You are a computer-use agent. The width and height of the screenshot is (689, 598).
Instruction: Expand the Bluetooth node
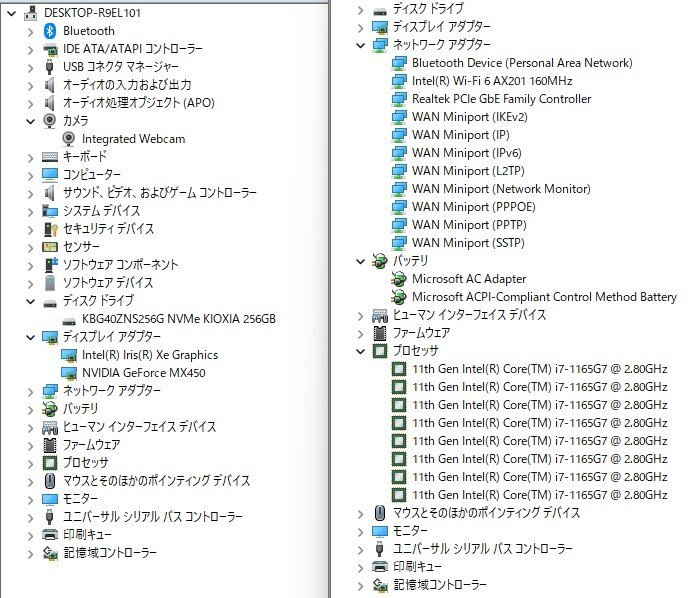point(30,32)
